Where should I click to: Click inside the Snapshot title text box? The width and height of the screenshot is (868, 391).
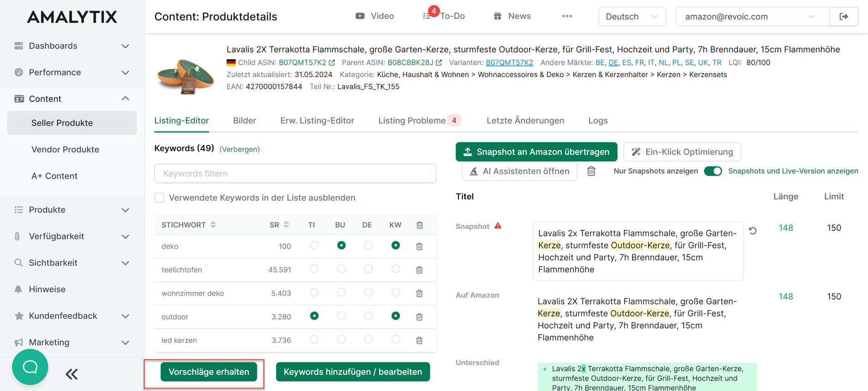click(x=638, y=251)
